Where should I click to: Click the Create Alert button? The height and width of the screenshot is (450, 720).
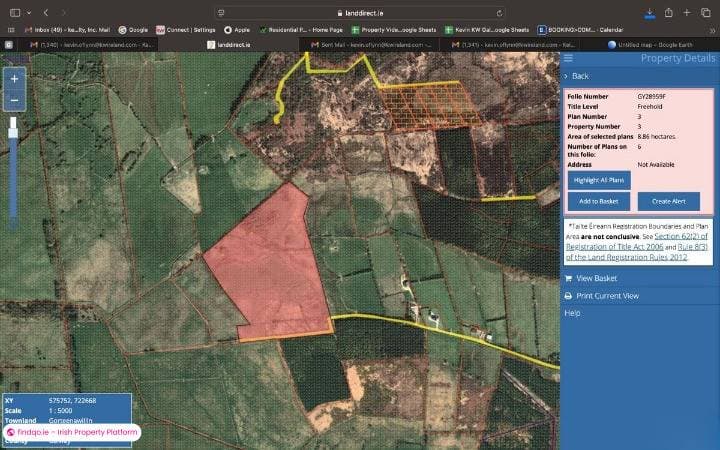(669, 201)
